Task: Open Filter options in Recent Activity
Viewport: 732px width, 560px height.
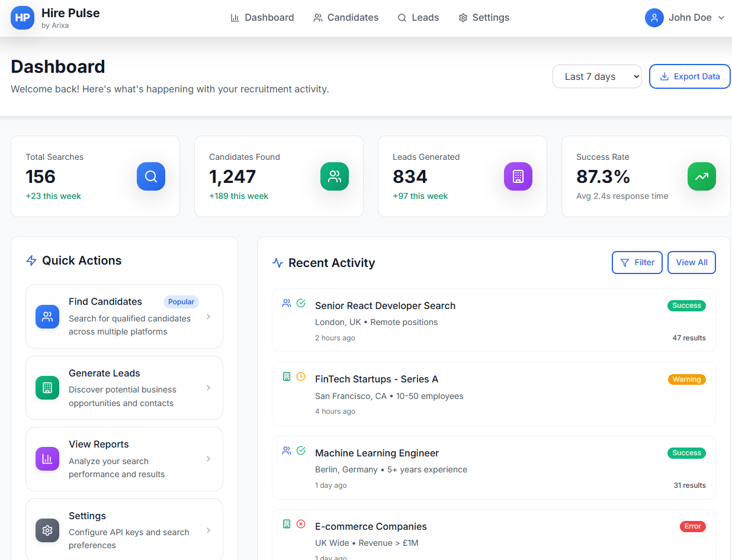Action: click(x=637, y=262)
